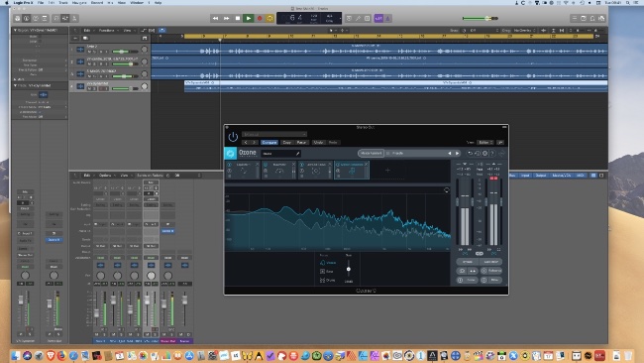Click the Ozone undo history icon
Viewport: 644px width, 363px height.
pos(478,153)
